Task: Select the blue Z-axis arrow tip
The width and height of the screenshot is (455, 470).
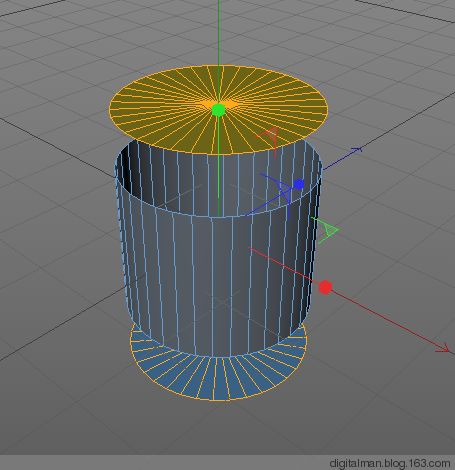Action: pos(357,150)
